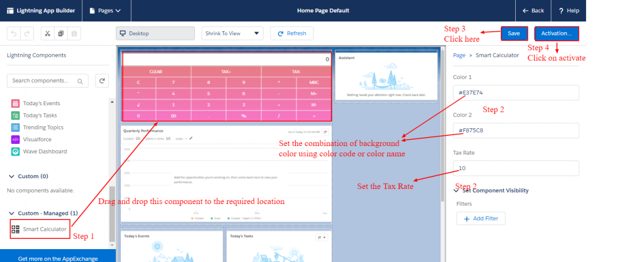The image size is (644, 262).
Task: Click the calculator TAX+ key
Action: 226,71
